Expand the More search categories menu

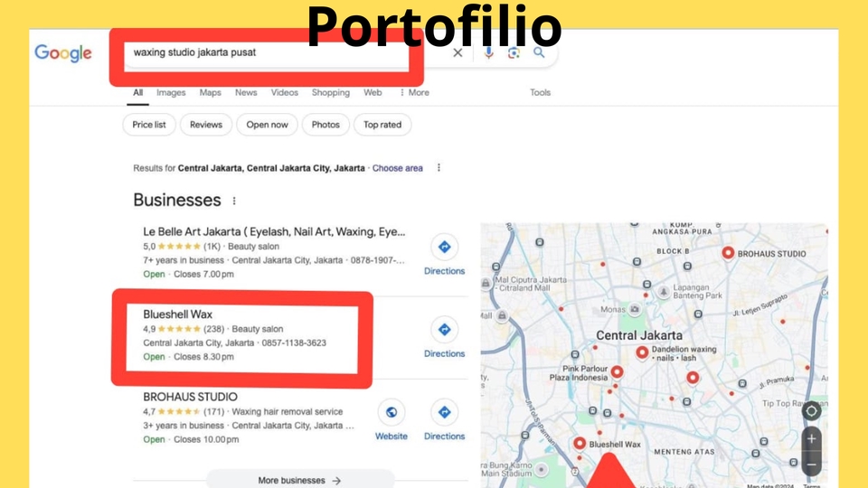click(415, 92)
